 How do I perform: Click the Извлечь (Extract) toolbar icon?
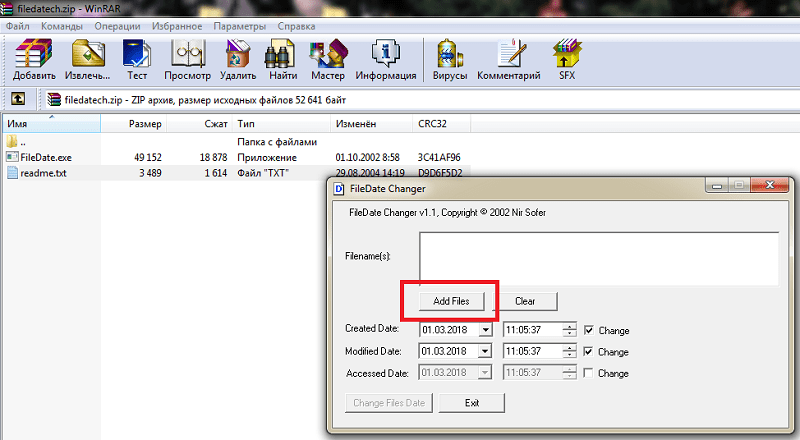(88, 54)
